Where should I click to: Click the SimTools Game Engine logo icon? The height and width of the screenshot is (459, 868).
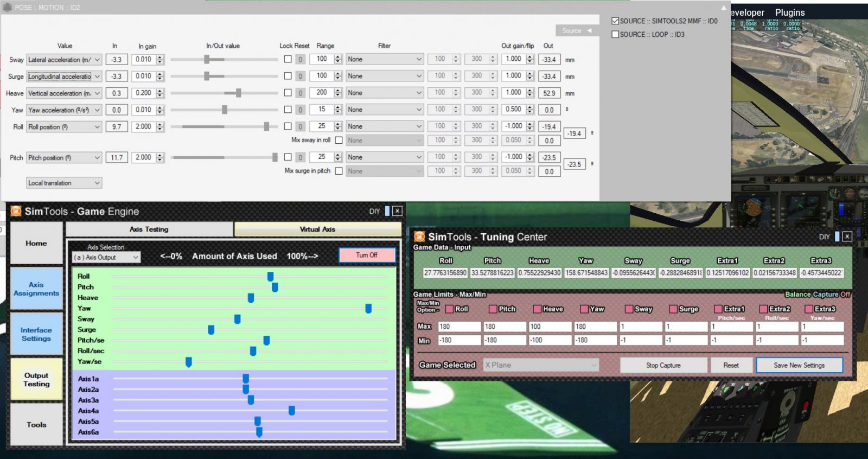click(16, 211)
